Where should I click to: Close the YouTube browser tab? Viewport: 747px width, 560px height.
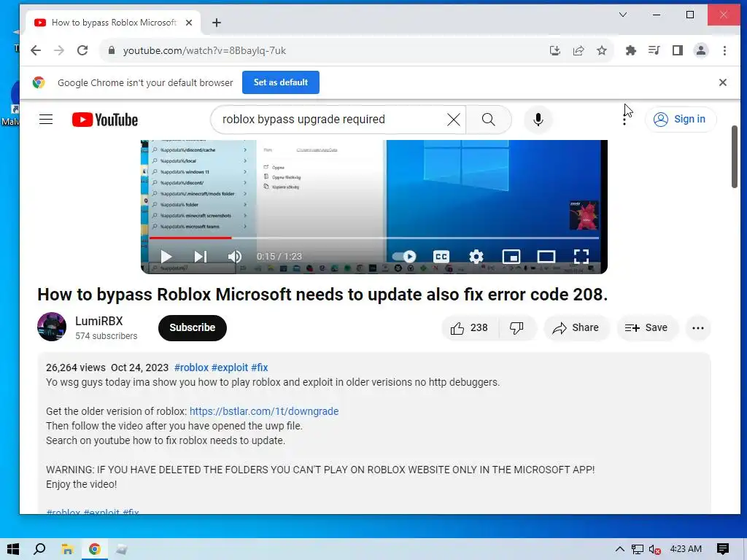[189, 23]
